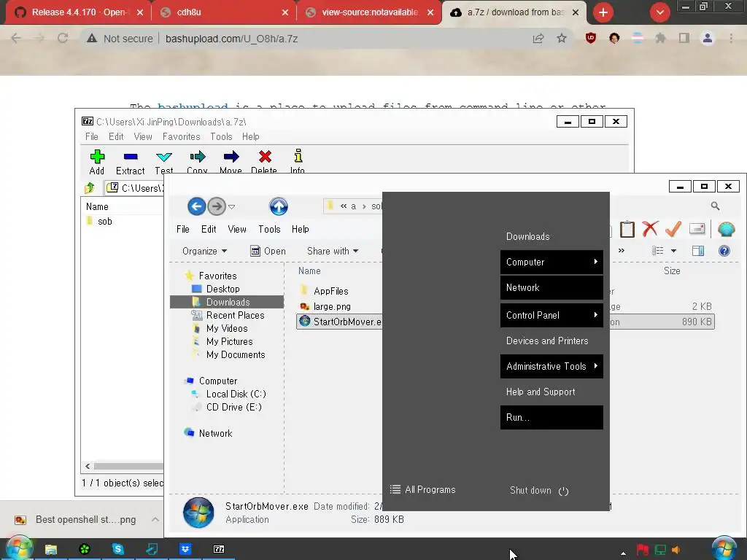Expand the Control Panel submenu

[x=551, y=315]
